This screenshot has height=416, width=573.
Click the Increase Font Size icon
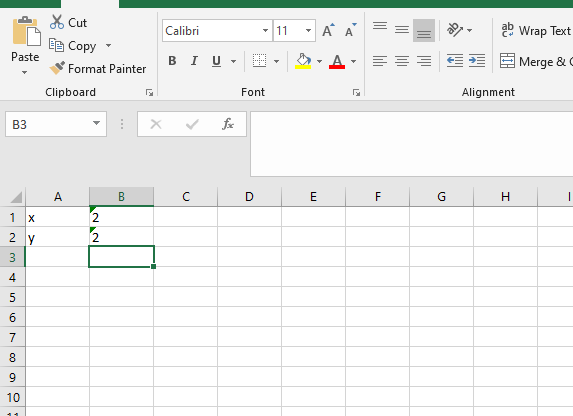pos(328,30)
